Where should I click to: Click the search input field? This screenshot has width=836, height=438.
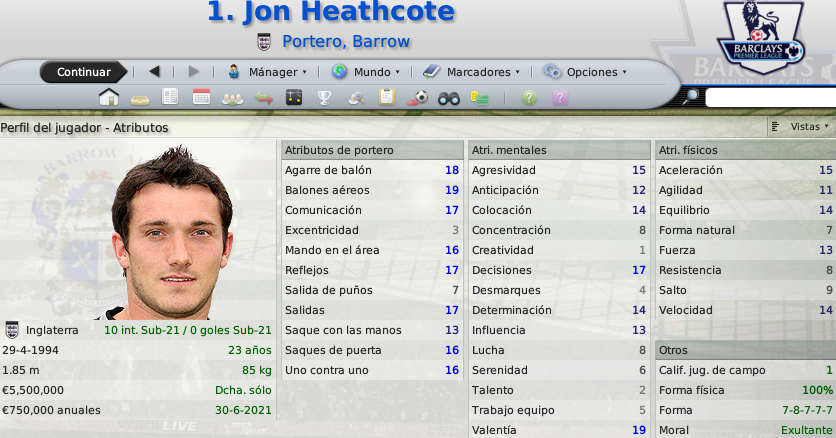coord(770,98)
